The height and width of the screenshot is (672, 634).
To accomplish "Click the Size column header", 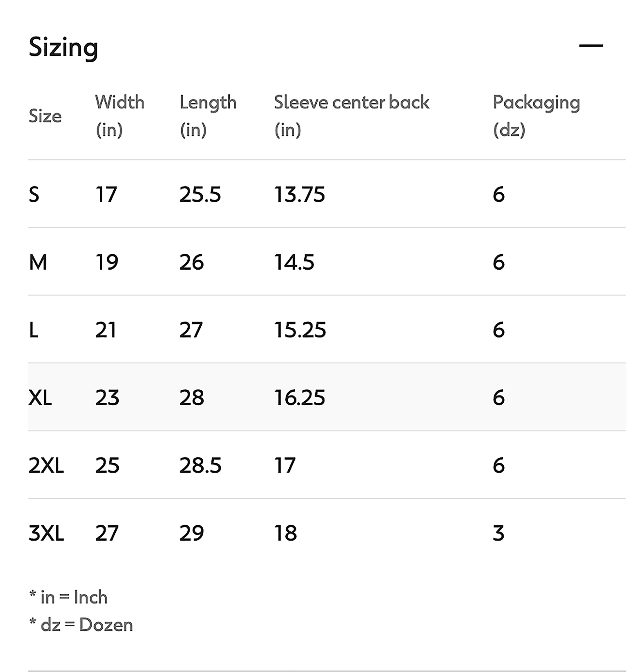I will pyautogui.click(x=45, y=116).
